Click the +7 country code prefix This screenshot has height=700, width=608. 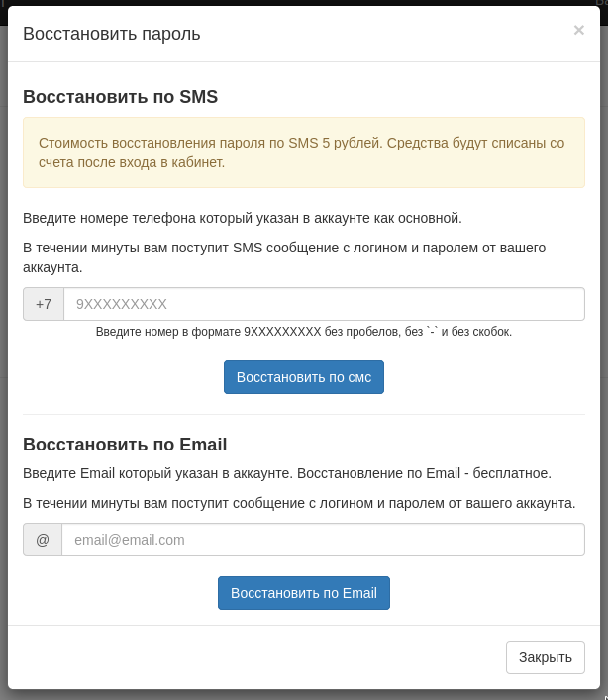pos(44,304)
